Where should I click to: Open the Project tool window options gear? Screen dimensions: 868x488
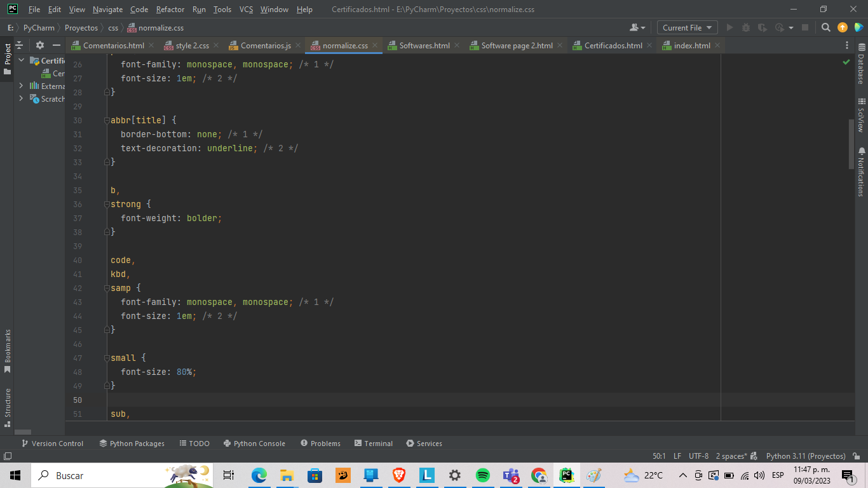(x=40, y=45)
